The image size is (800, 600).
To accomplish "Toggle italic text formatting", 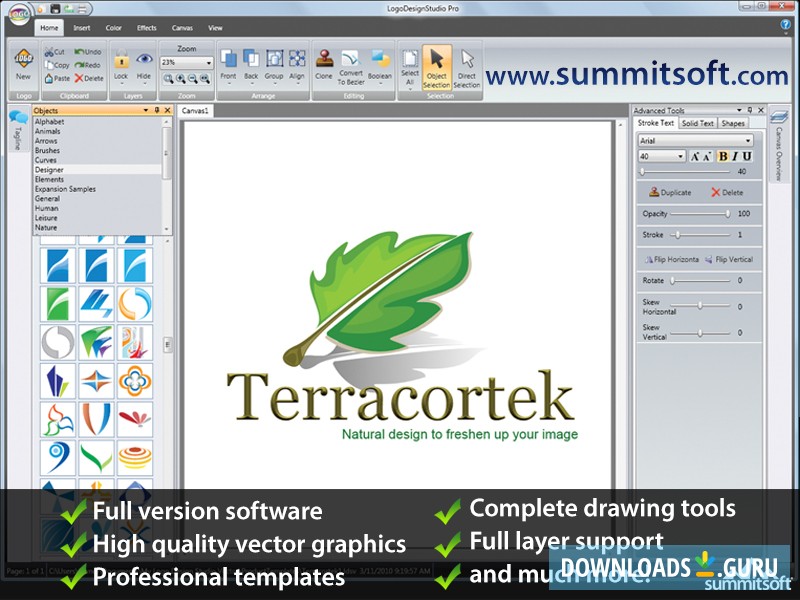I will tap(736, 157).
